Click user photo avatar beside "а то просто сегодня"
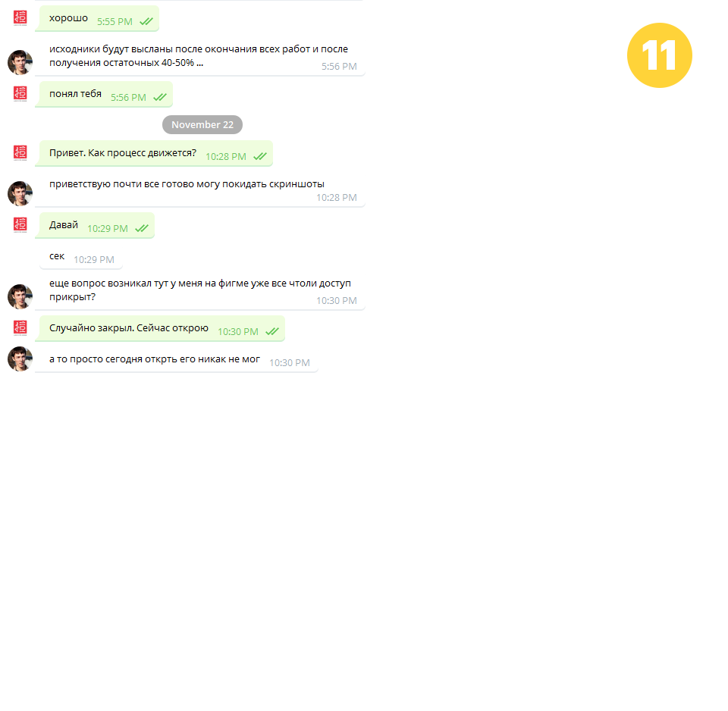 pyautogui.click(x=20, y=359)
